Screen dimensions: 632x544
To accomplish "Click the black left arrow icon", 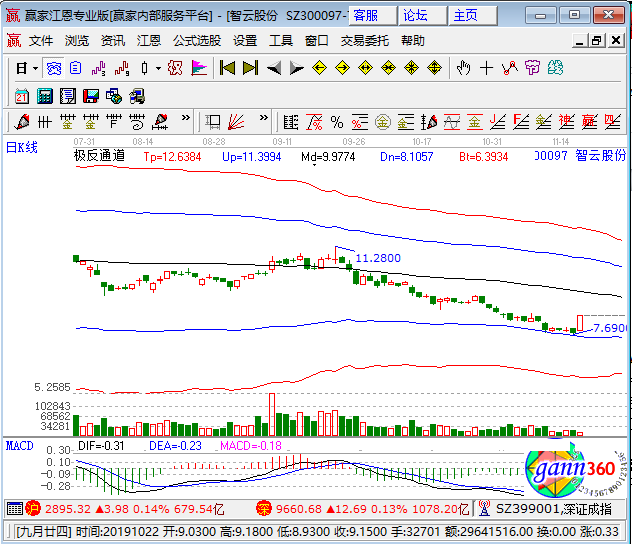I will pyautogui.click(x=274, y=68).
